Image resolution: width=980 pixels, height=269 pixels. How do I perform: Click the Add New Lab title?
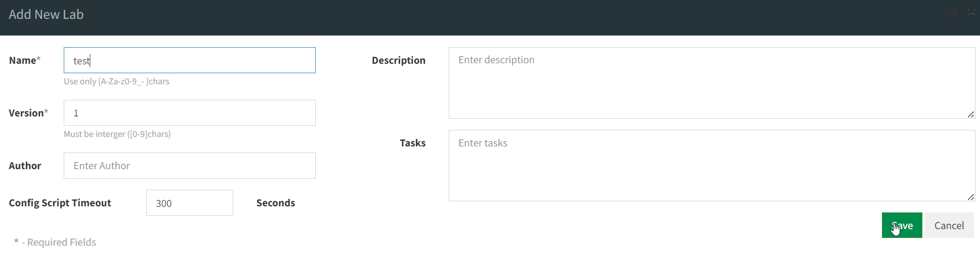[x=46, y=14]
